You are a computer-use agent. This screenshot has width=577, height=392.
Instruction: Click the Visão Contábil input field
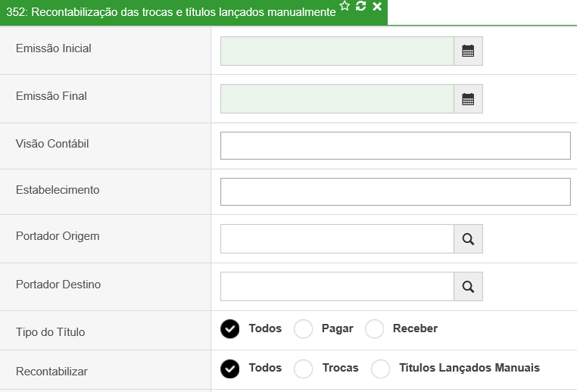[395, 145]
